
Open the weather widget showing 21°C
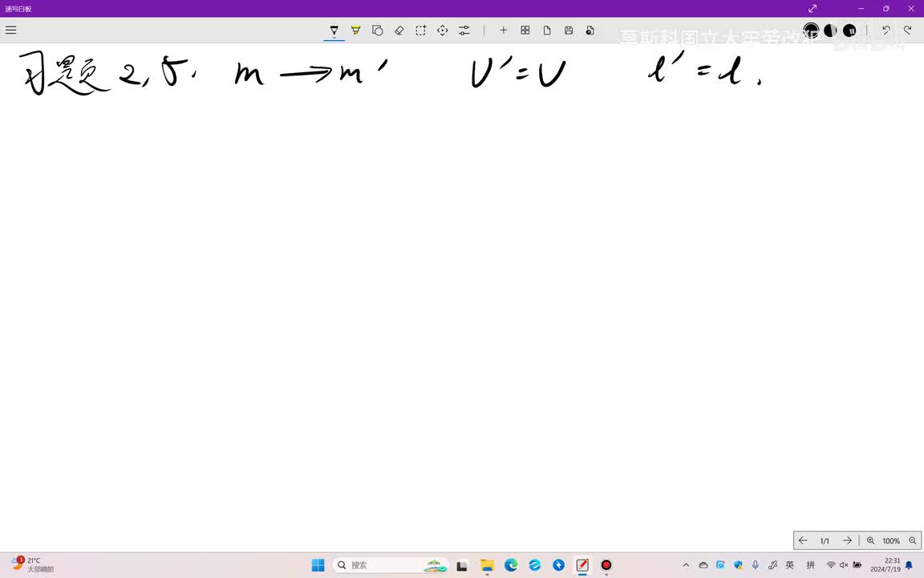(32, 564)
